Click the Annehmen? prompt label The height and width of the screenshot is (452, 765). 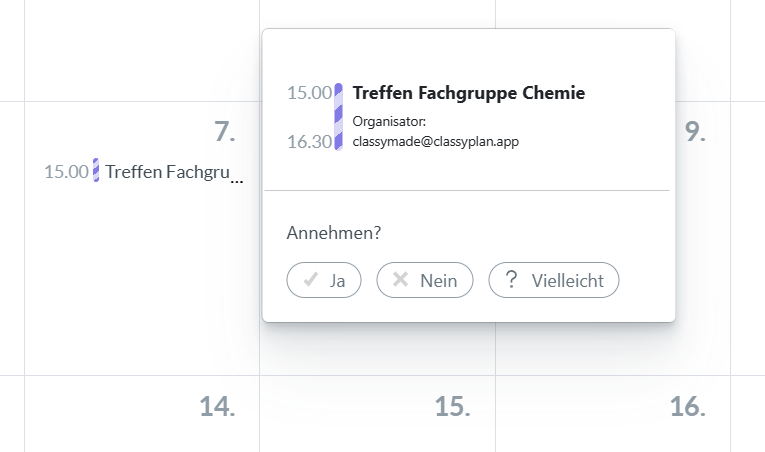point(333,232)
